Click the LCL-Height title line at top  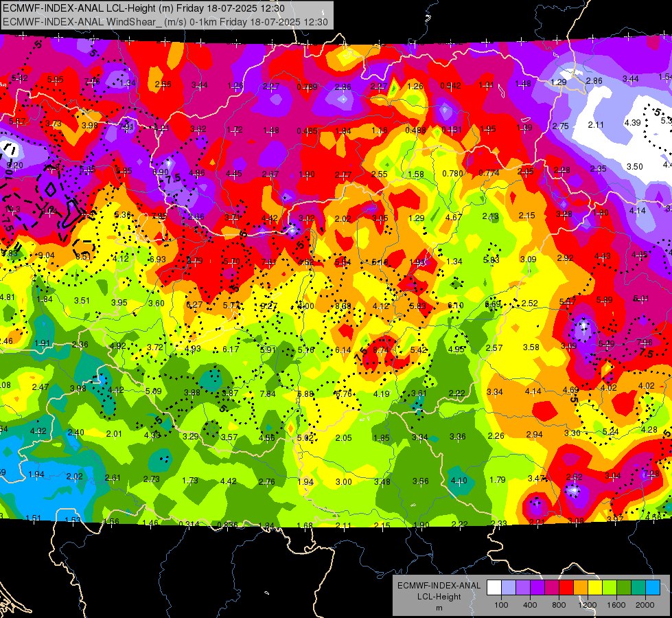143,8
